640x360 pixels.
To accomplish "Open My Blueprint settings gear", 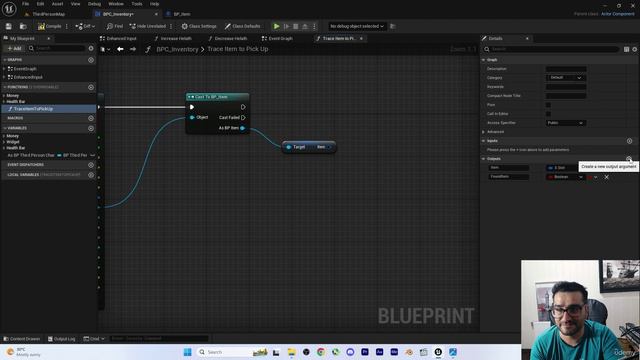I will (91, 48).
